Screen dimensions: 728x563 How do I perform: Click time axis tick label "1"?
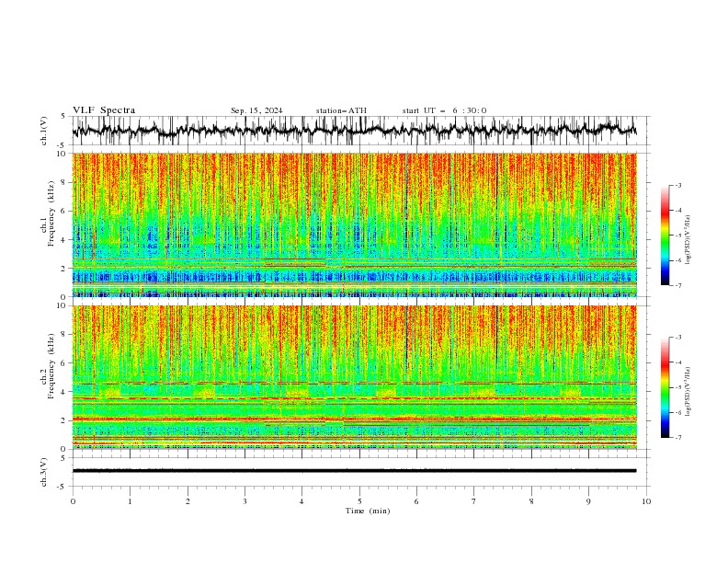pos(130,501)
